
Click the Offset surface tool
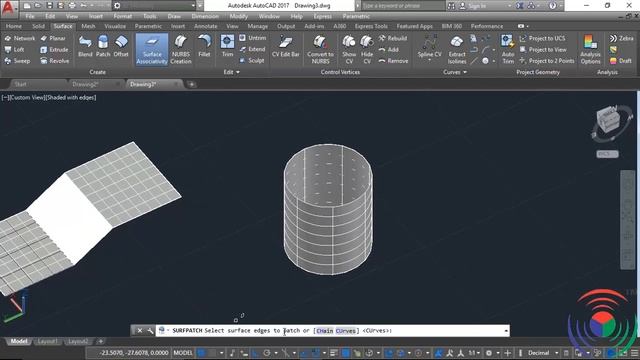[x=121, y=46]
